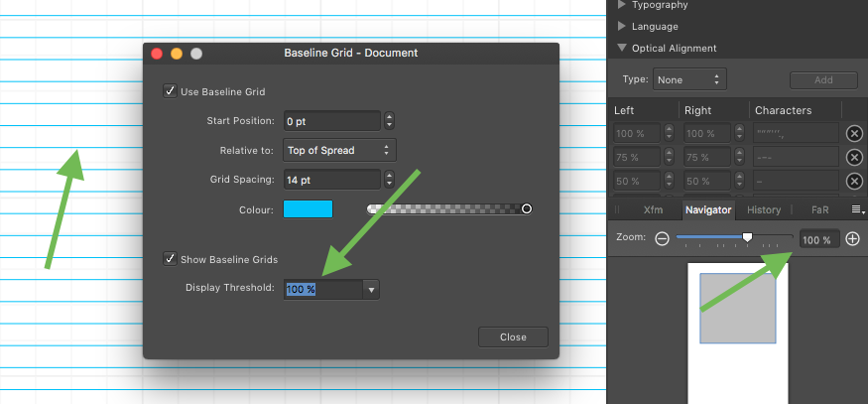Disable the Use Baseline Grid checkbox
Viewport: 868px width, 404px height.
[x=170, y=91]
